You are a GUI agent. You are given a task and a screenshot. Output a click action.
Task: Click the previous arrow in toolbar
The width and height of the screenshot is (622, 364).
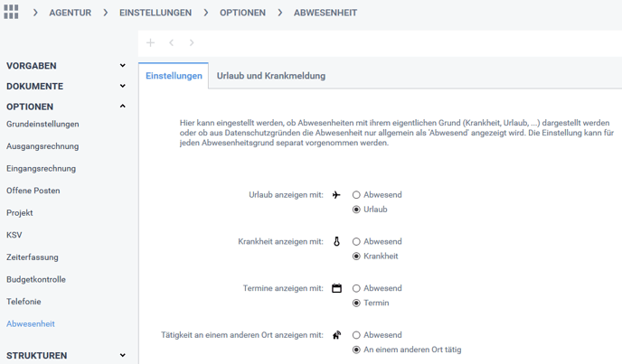(171, 43)
